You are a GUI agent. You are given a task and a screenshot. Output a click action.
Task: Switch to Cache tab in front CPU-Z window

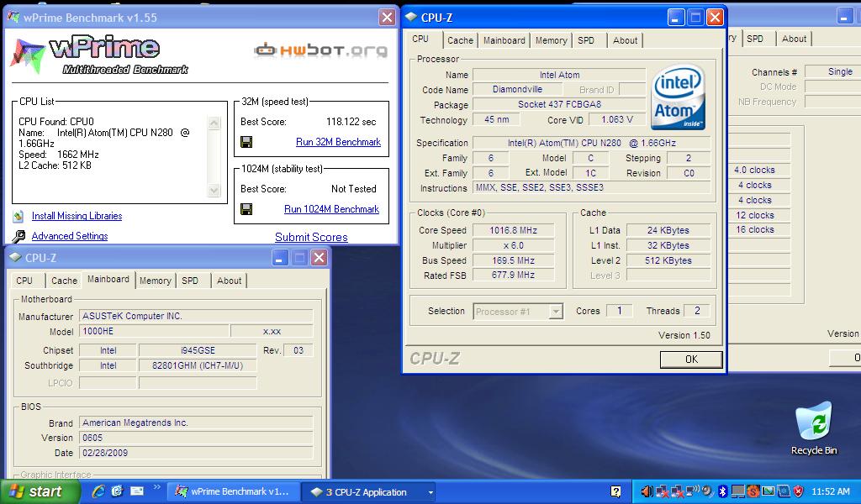click(x=460, y=40)
